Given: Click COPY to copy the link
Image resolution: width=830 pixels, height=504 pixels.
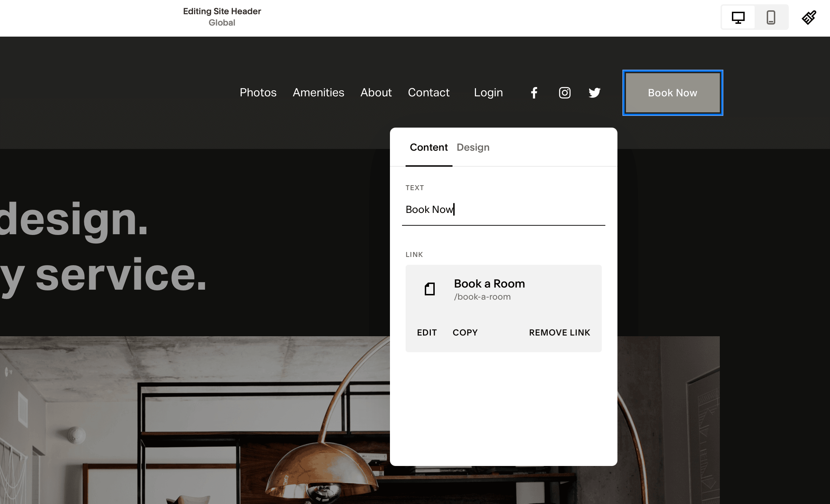Looking at the screenshot, I should tap(465, 332).
